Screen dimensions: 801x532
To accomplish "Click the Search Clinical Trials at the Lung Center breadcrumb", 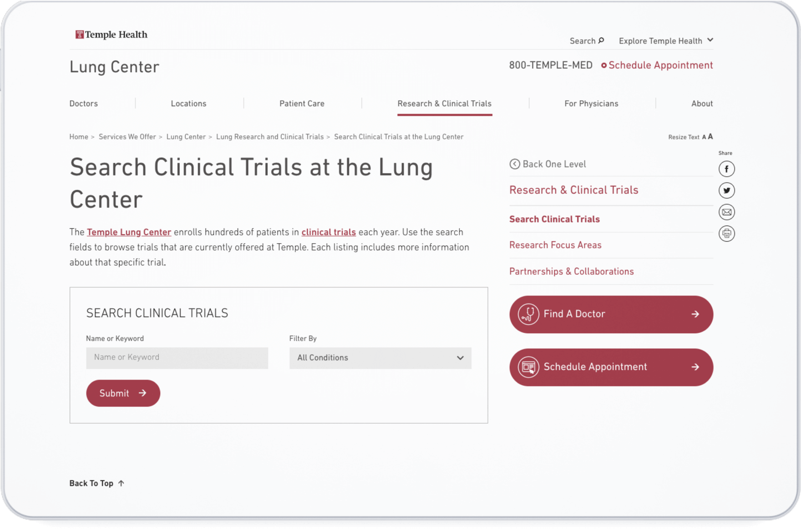I will tap(399, 137).
